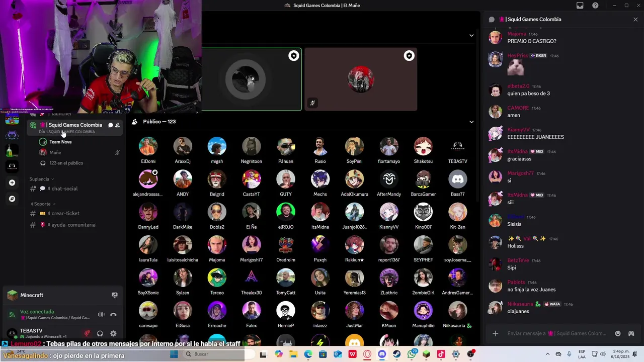Open the help question mark icon
The height and width of the screenshot is (362, 644).
click(595, 6)
